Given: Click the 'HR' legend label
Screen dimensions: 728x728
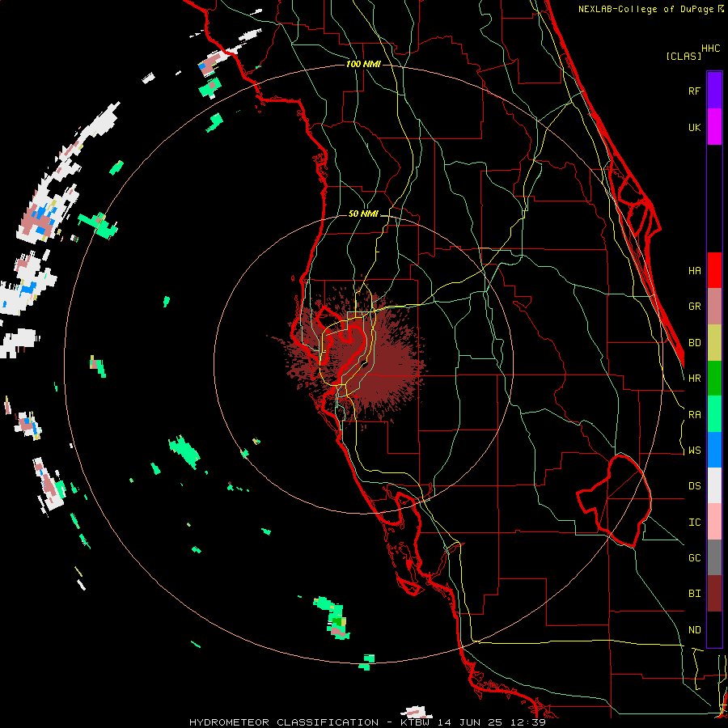Looking at the screenshot, I should [x=694, y=379].
